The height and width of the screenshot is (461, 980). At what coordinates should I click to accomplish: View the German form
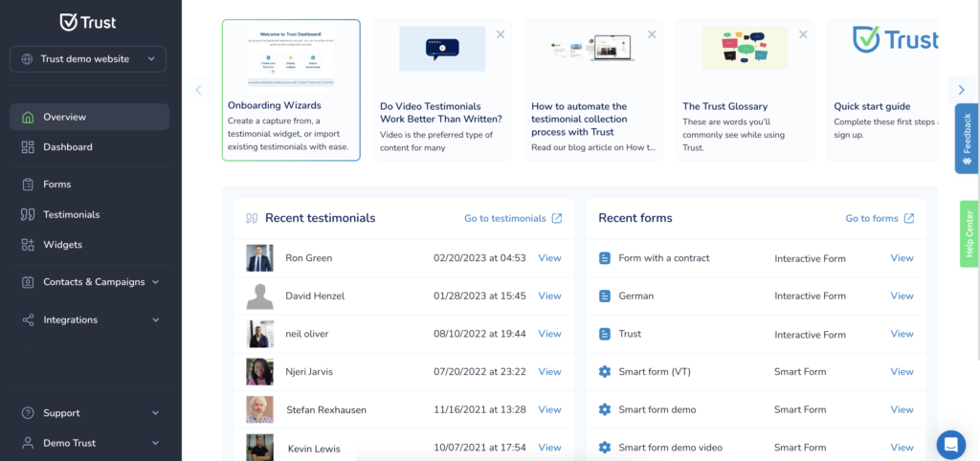pos(902,296)
